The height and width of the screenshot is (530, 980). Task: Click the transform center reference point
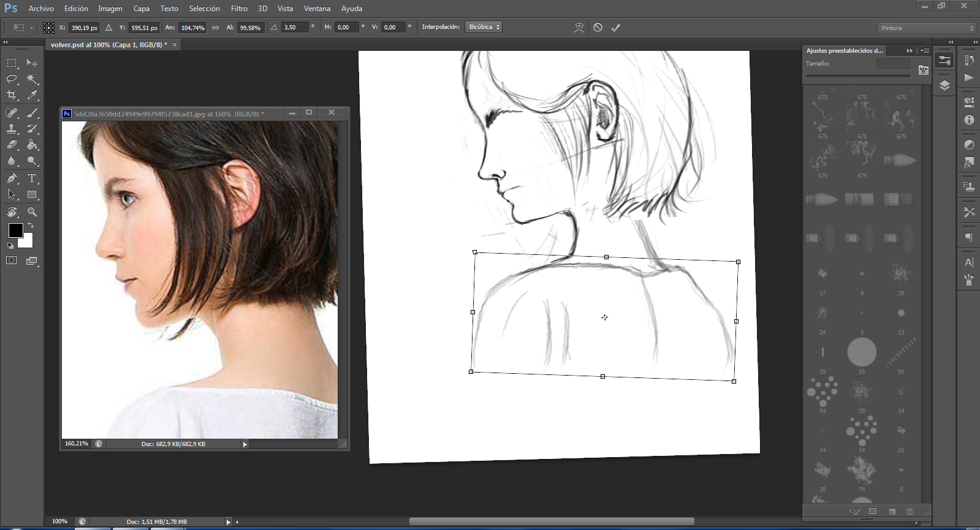point(604,317)
